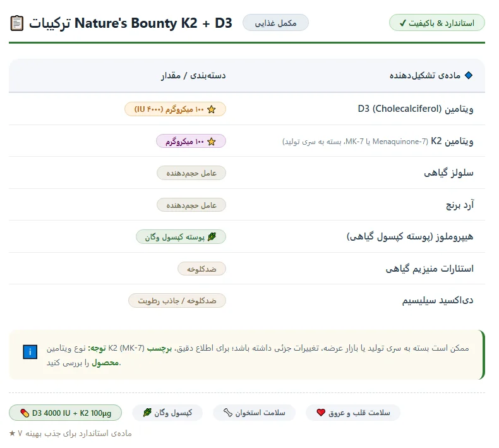This screenshot has height=448, width=499.
Task: Click the leaf icon in کپسول وگان tag
Action: tap(147, 413)
